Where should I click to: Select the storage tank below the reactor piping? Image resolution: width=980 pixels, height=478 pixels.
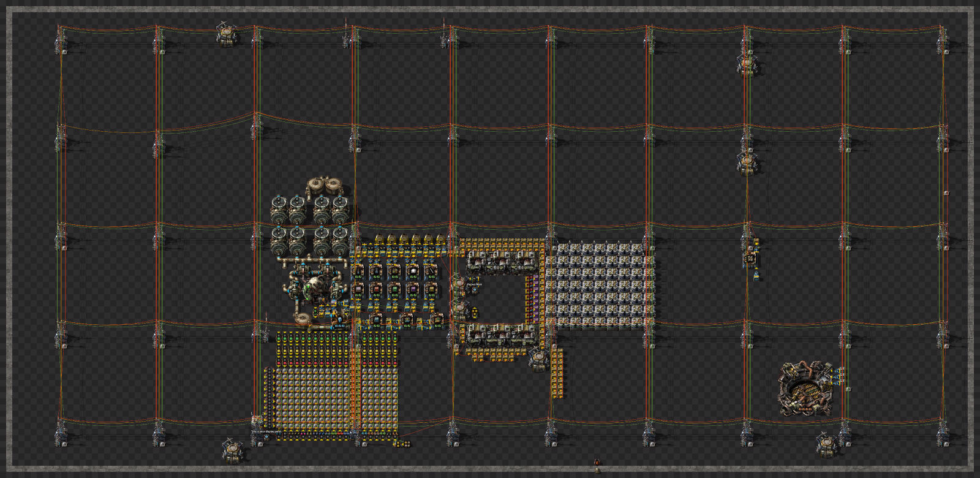pyautogui.click(x=303, y=319)
